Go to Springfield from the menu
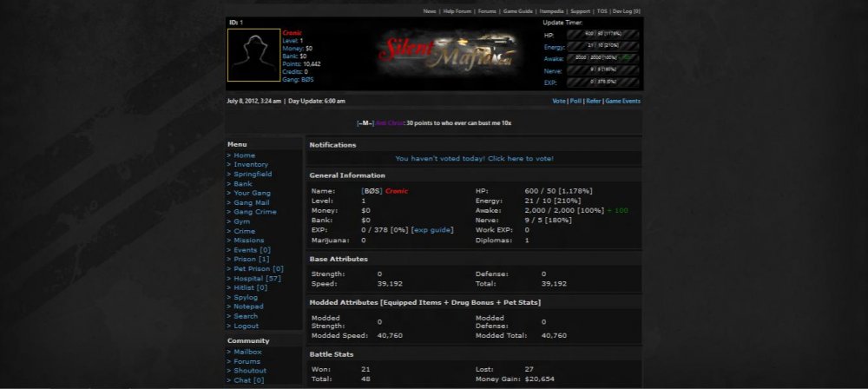 pos(252,174)
